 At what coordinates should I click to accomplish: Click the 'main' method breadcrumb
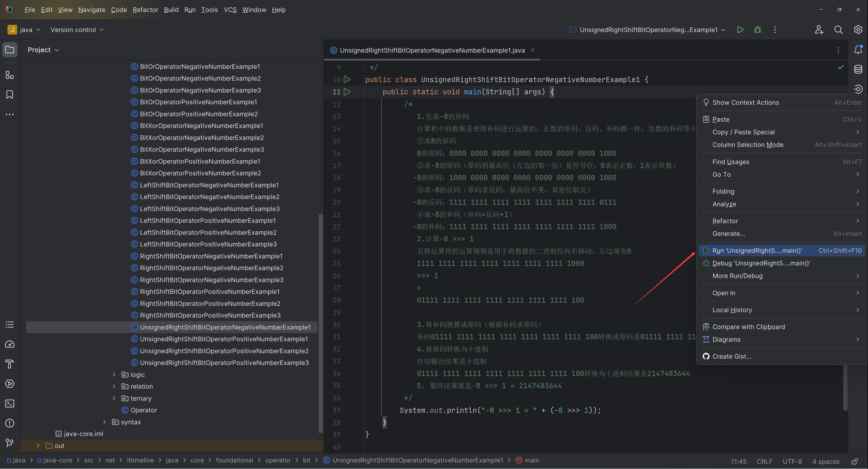click(528, 460)
